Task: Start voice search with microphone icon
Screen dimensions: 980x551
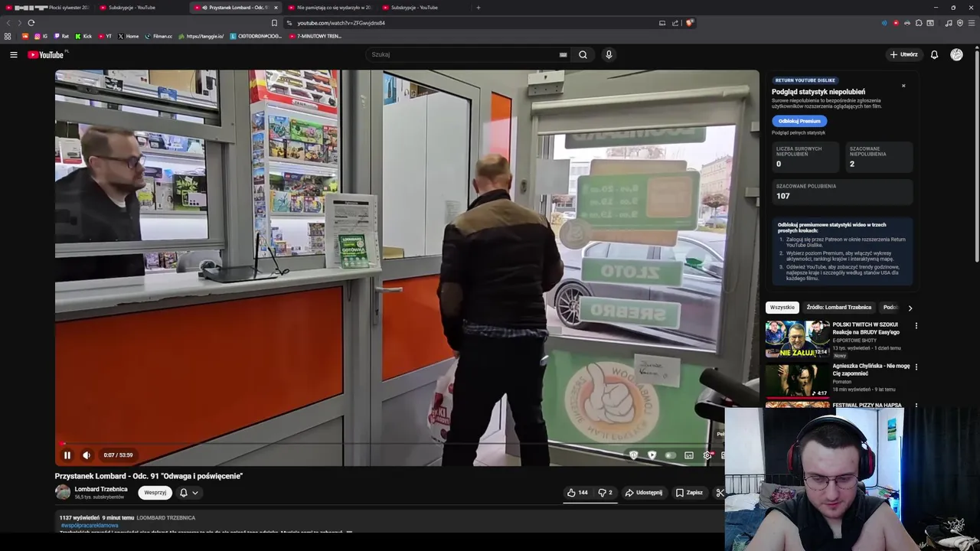Action: click(x=609, y=54)
